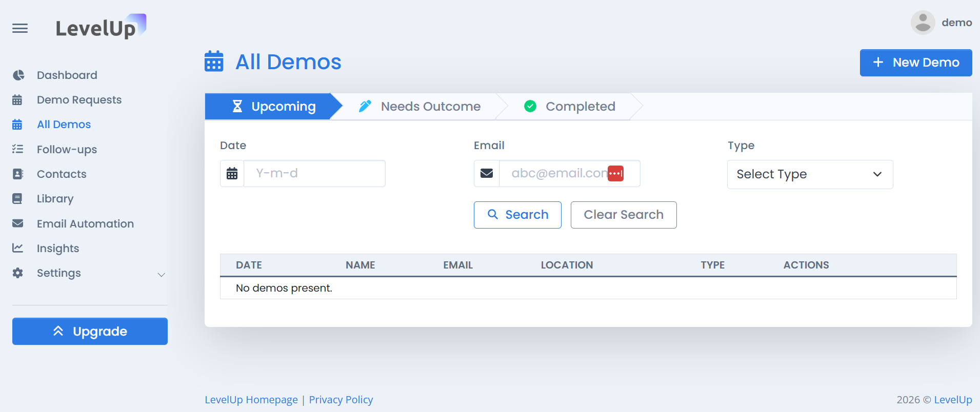The image size is (980, 412).
Task: Click the Follow-ups checklist icon
Action: [18, 149]
